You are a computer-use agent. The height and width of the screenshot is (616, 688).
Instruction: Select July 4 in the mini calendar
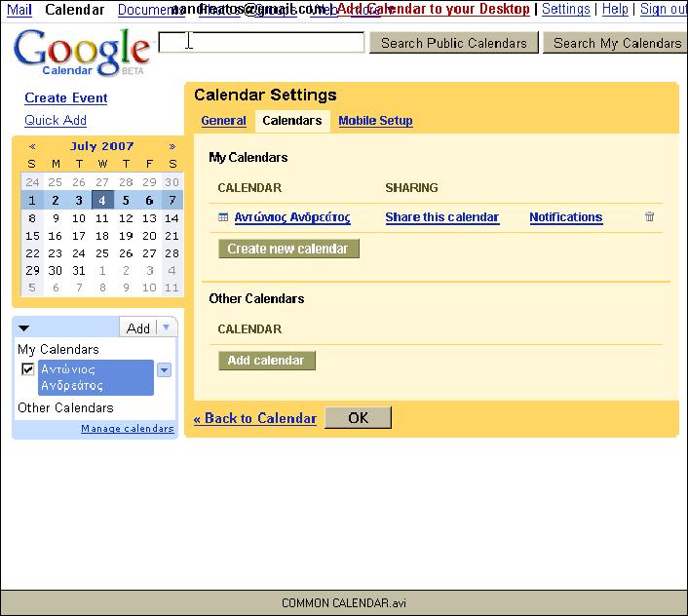(102, 201)
